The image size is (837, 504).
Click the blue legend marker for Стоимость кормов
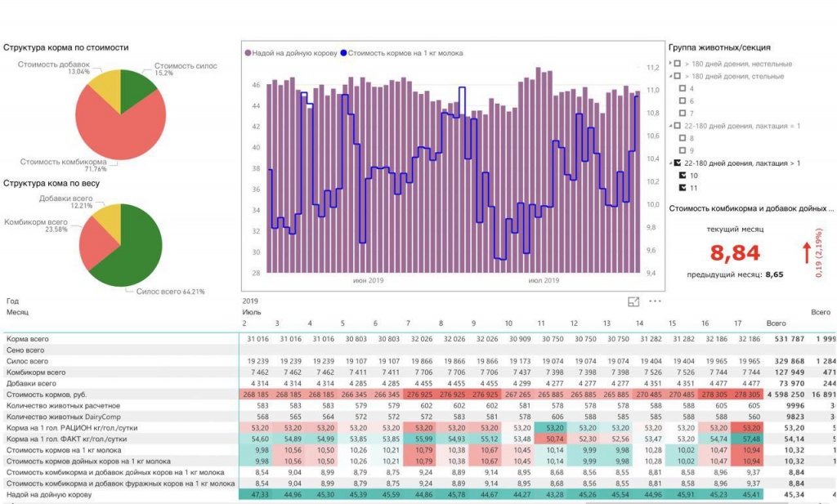pos(344,53)
